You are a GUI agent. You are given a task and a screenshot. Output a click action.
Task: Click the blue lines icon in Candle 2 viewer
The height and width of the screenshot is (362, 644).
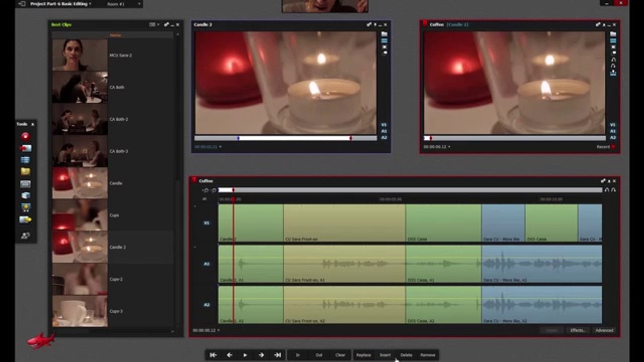384,41
